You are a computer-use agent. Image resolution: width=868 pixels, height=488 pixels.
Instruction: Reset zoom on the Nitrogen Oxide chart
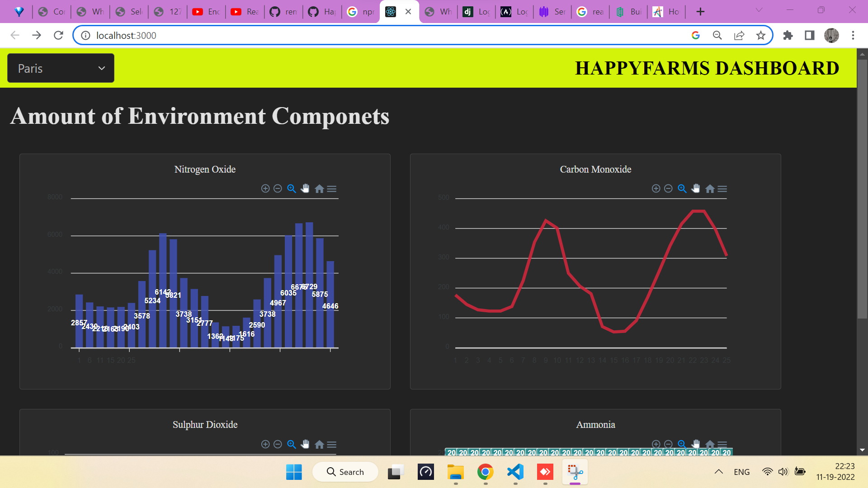pos(319,188)
